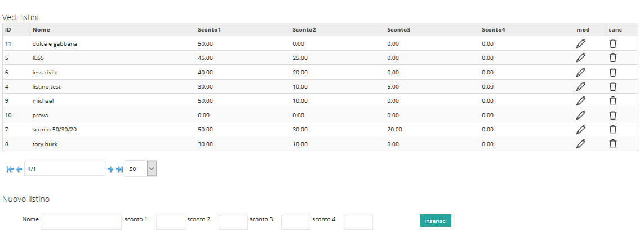Image resolution: width=644 pixels, height=238 pixels.
Task: Go to first page arrow
Action: tap(10, 169)
